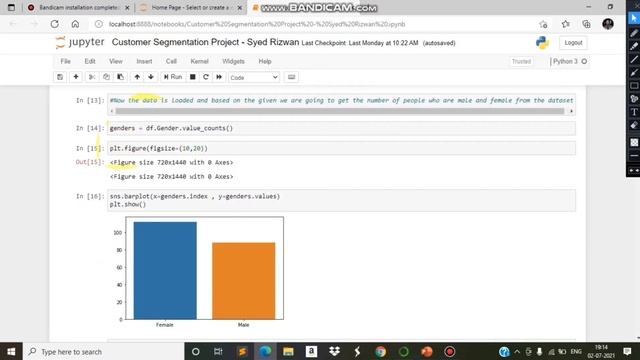Click the Logout button
This screenshot has width=640, height=360.
(x=573, y=42)
